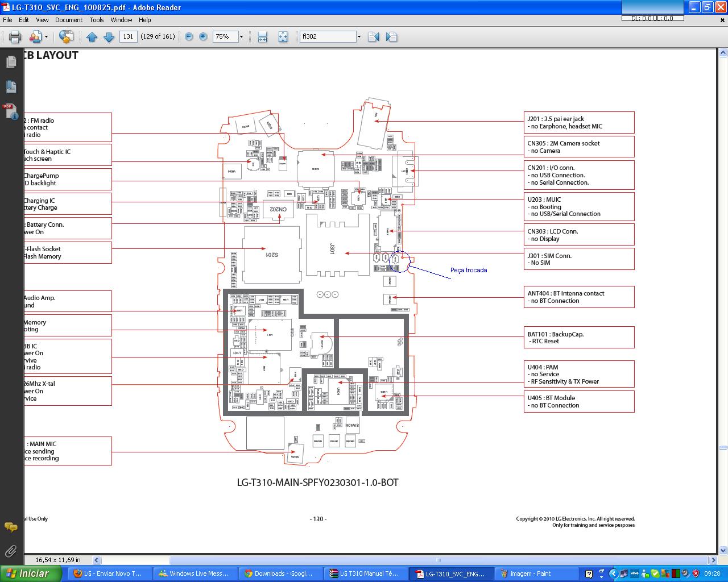
Task: Switch to the imagem - Paint taskbar button
Action: 536,573
